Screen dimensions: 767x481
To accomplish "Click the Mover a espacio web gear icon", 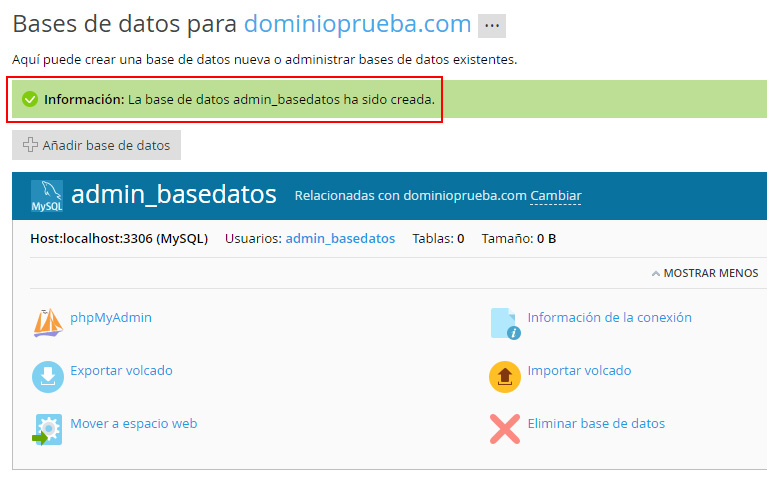I will point(47,430).
